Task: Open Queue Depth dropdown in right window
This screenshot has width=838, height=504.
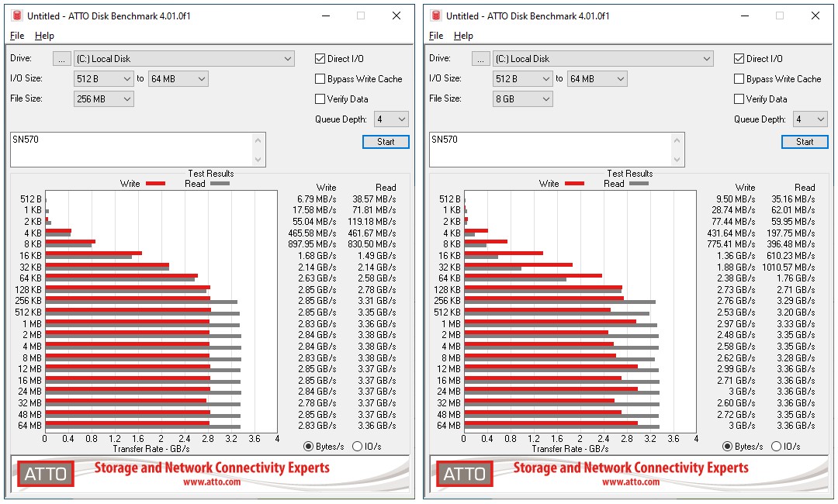Action: pyautogui.click(x=811, y=119)
